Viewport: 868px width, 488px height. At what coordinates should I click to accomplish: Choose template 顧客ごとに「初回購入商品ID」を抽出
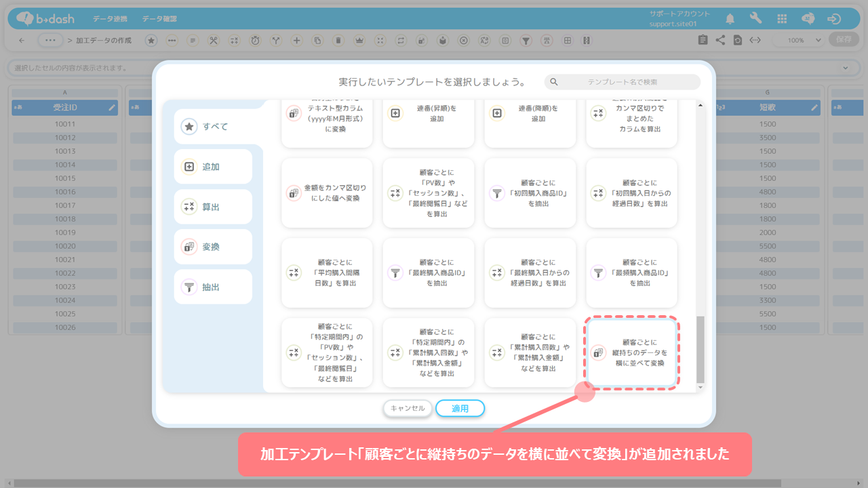point(530,193)
